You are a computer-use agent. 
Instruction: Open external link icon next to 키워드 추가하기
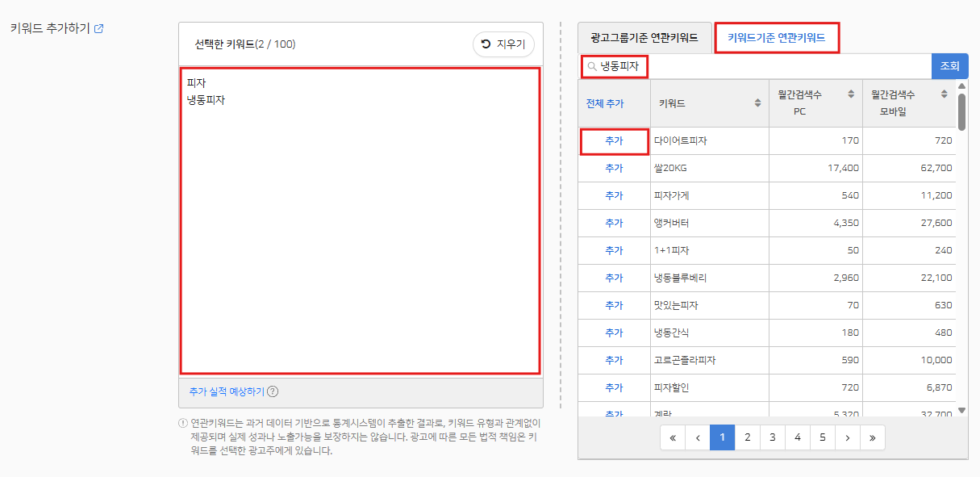(x=99, y=29)
